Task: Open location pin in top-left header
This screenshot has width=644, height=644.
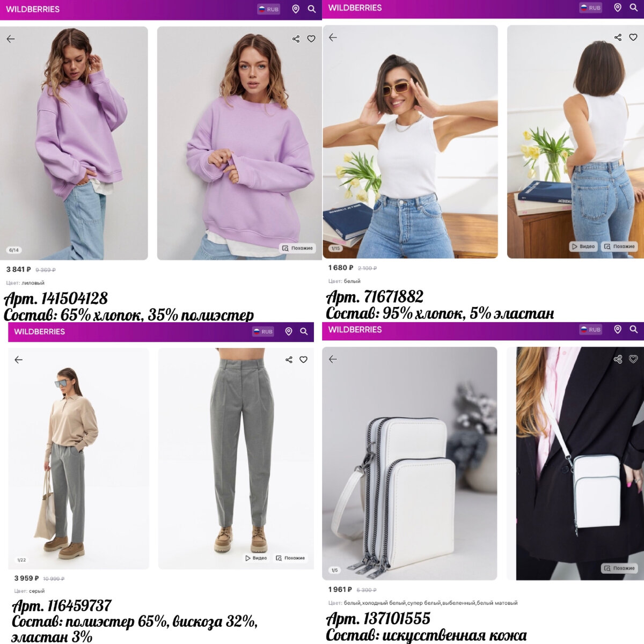Action: pos(296,9)
